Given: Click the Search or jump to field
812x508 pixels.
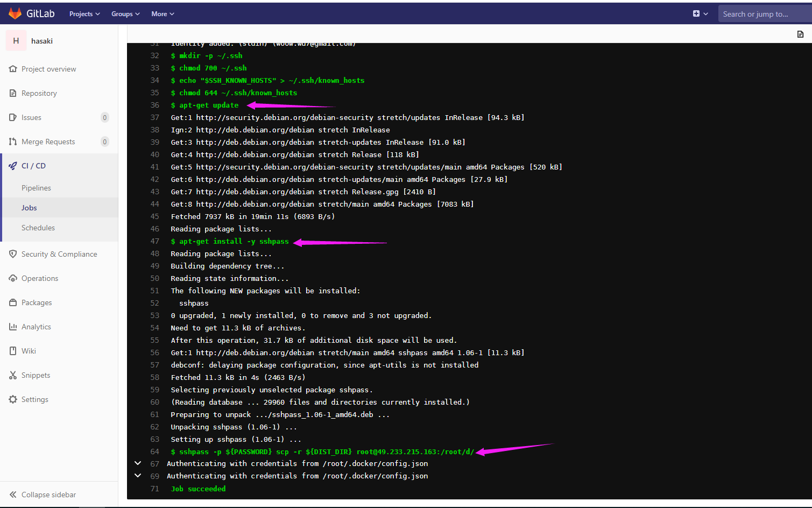Looking at the screenshot, I should point(765,14).
